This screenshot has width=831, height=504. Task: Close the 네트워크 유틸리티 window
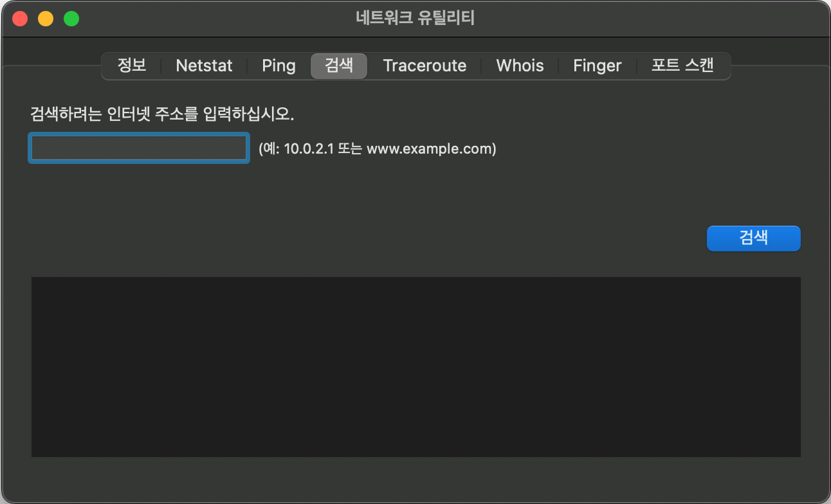click(x=21, y=19)
